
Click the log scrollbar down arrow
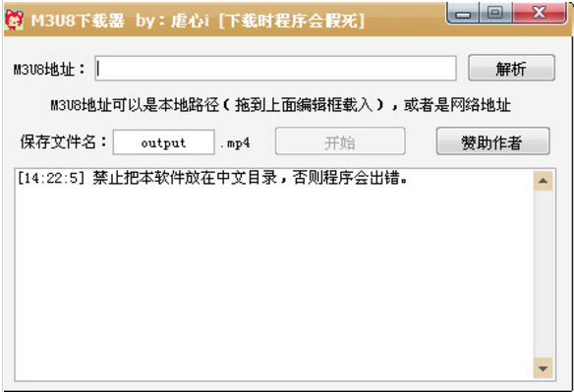tap(544, 368)
